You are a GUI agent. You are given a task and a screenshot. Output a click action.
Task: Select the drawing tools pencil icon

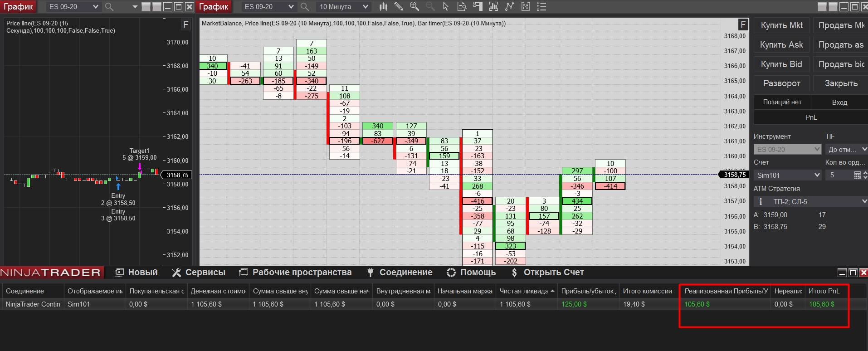click(x=399, y=6)
